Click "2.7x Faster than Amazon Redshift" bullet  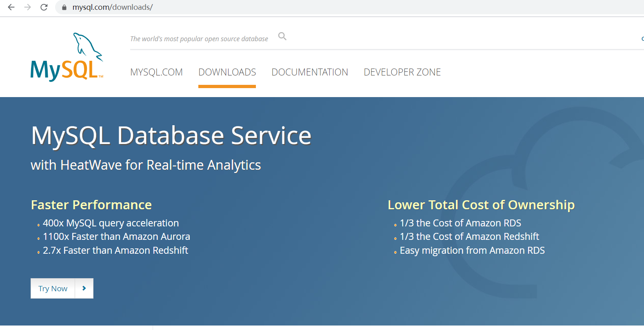(115, 250)
